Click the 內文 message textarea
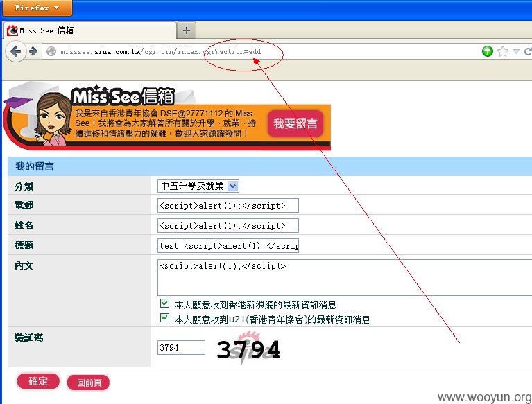532x404 pixels. (x=345, y=277)
